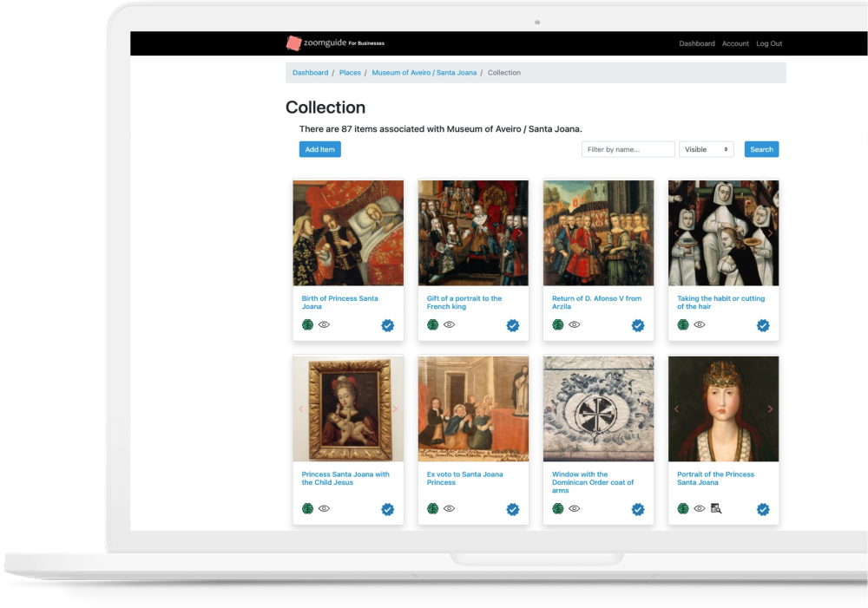The image size is (868, 608).
Task: Click verified badge on Portrait of the Princess card
Action: click(763, 509)
